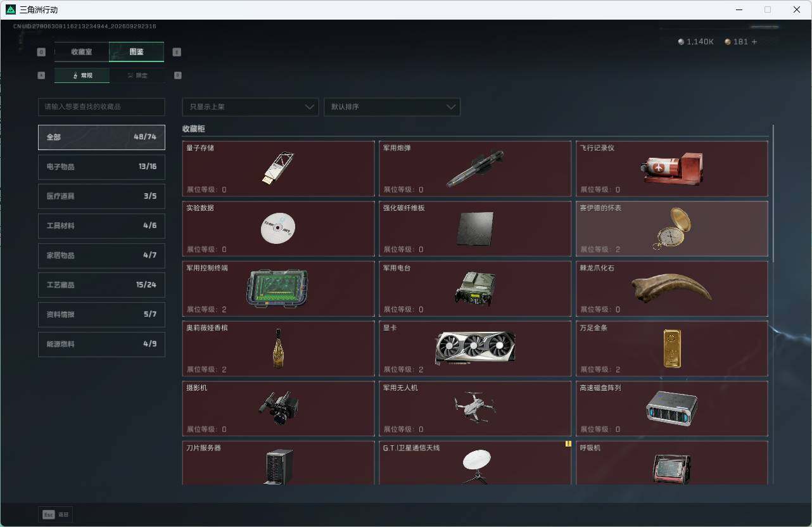Click the plus icon beside 181 currency

754,42
